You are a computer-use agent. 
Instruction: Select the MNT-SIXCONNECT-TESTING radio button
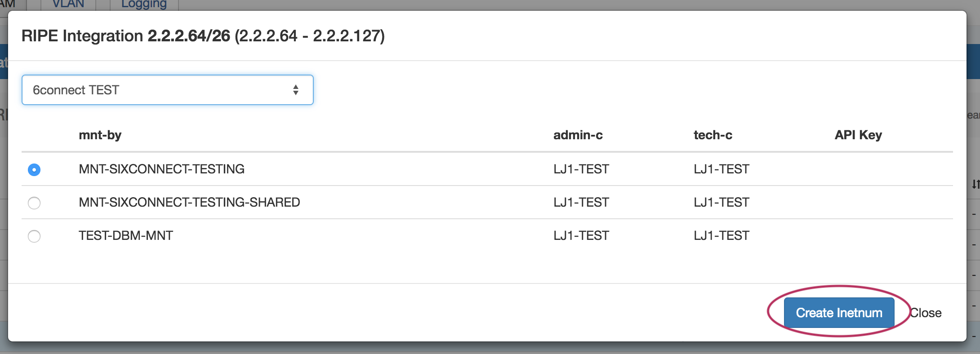34,169
